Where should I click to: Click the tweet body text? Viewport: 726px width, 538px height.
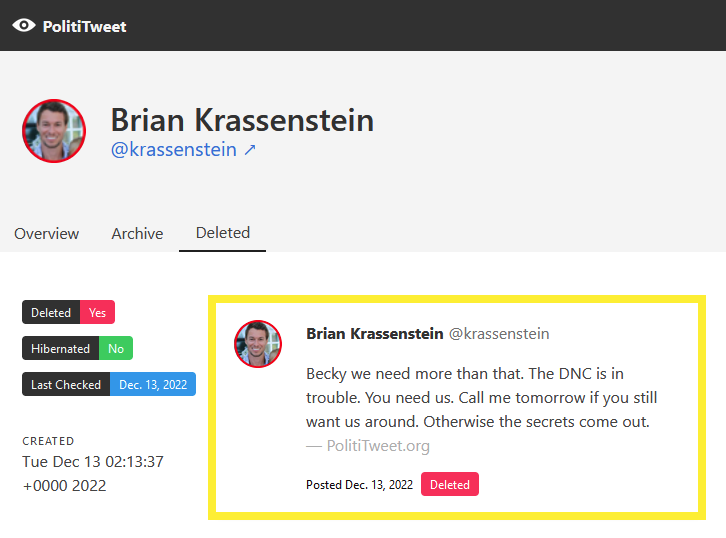[478, 398]
